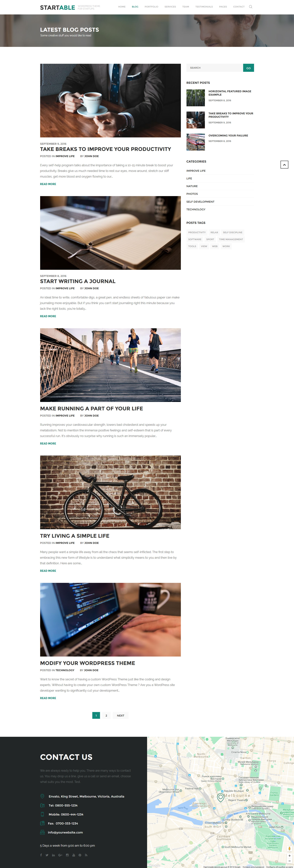Select the Self Development category

[200, 202]
